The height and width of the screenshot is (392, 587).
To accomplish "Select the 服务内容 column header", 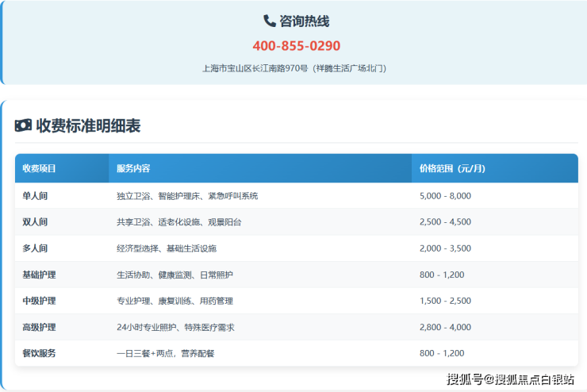I will (133, 169).
